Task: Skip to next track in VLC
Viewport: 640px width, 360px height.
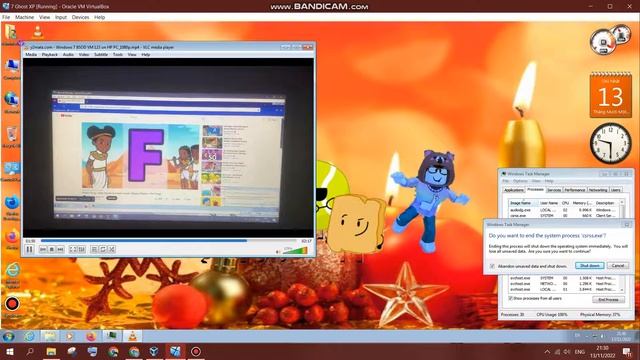Action: coord(60,249)
